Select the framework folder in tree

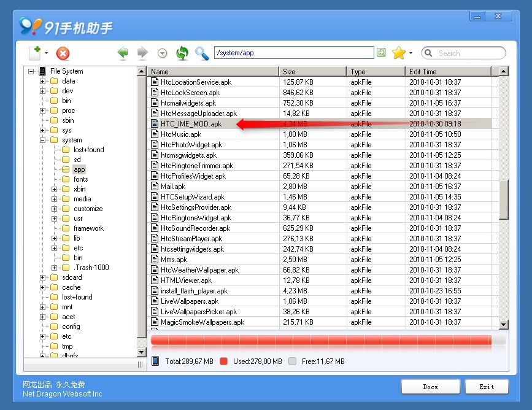click(x=88, y=228)
